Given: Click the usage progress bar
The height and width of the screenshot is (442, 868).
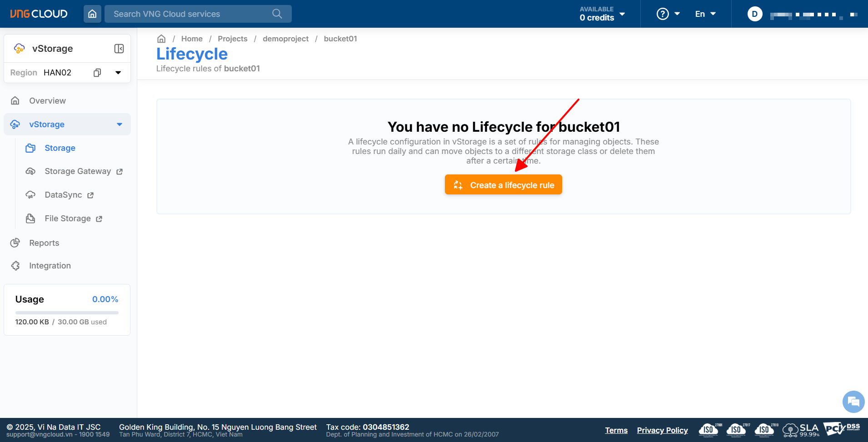Looking at the screenshot, I should (67, 313).
